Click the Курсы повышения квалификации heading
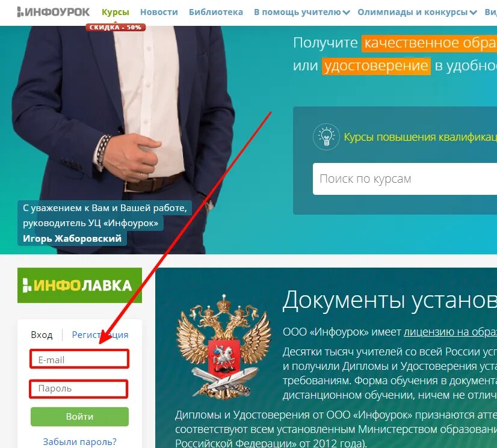 421,137
